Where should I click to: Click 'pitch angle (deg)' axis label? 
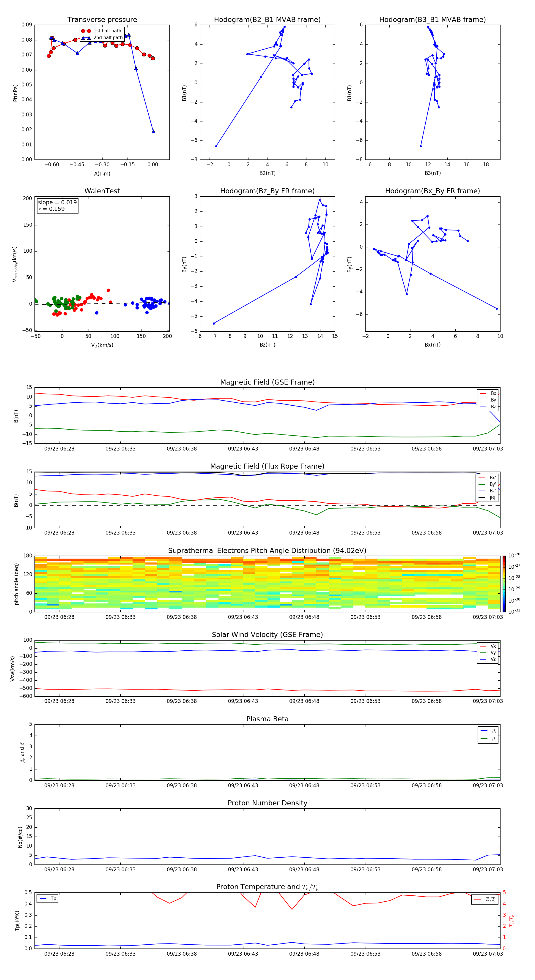click(16, 584)
